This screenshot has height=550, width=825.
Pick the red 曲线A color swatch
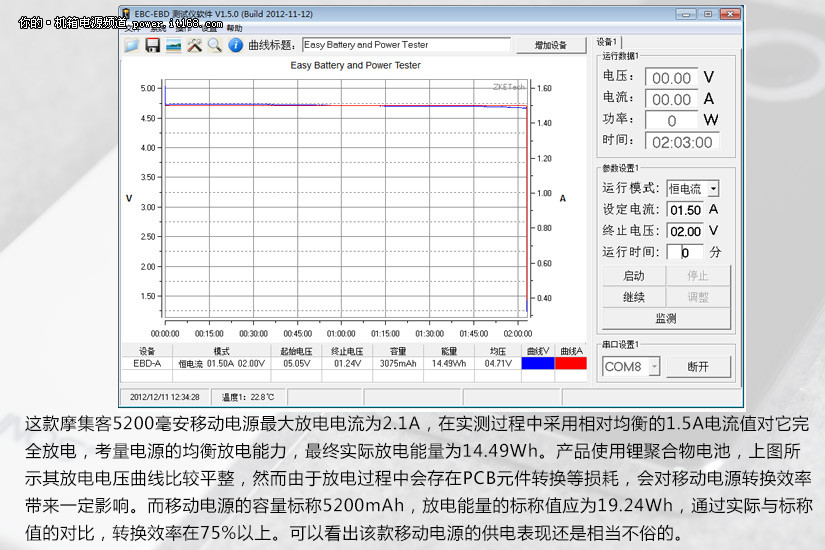[x=571, y=363]
